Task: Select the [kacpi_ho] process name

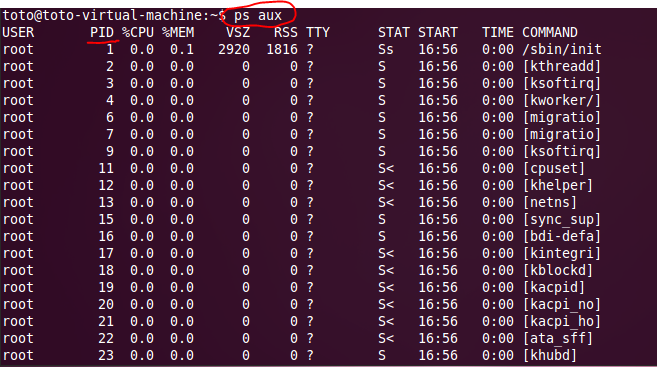Action: click(562, 321)
